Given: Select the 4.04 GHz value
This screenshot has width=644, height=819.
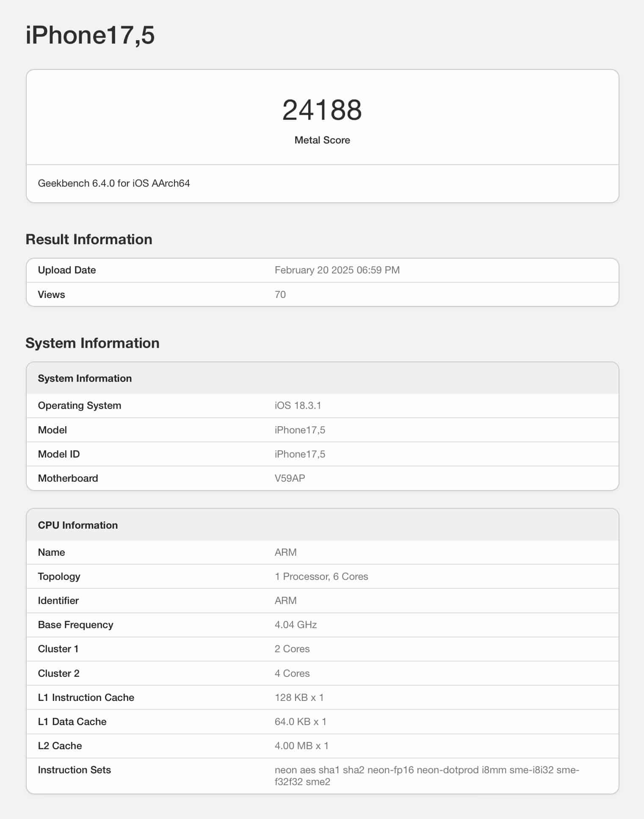Looking at the screenshot, I should 296,625.
